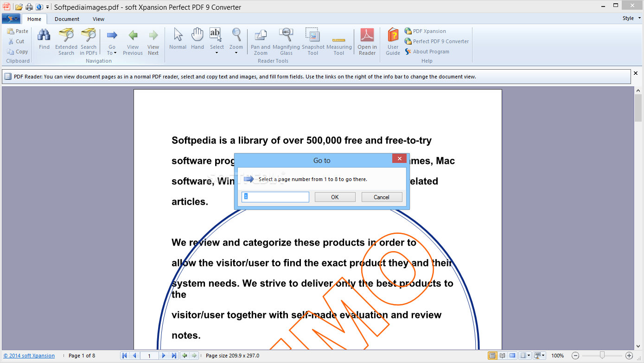Click status bar next view green arrow
The image size is (644, 363).
coord(194,356)
